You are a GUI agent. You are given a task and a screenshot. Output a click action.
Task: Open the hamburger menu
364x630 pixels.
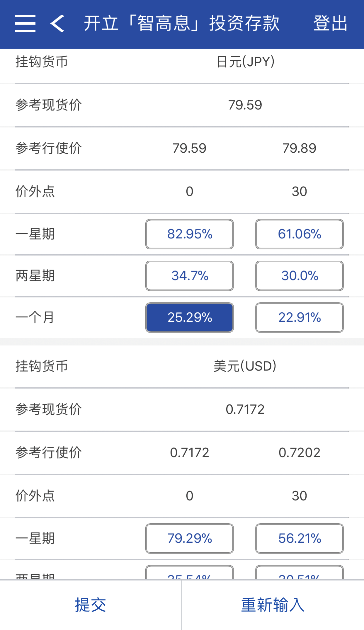[x=25, y=23]
